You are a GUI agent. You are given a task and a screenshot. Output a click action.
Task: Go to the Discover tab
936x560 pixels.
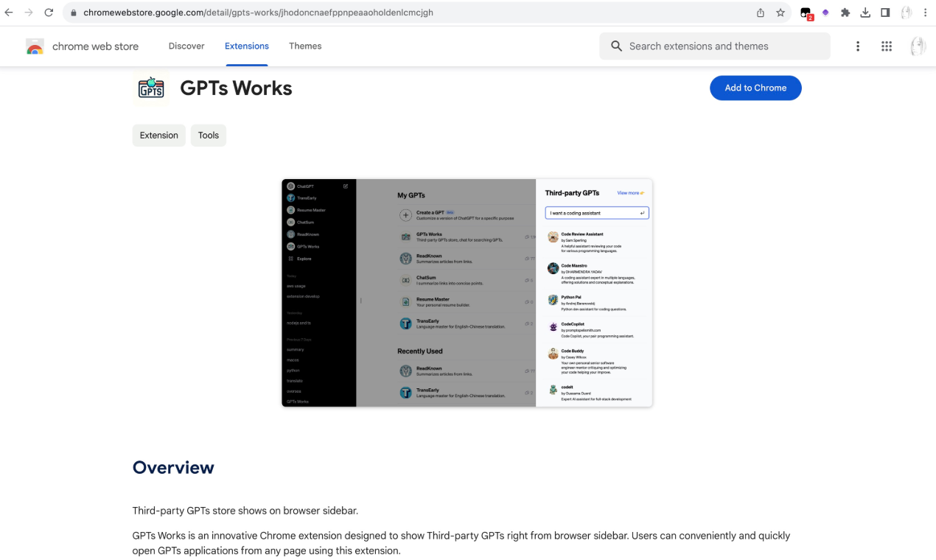coord(186,46)
